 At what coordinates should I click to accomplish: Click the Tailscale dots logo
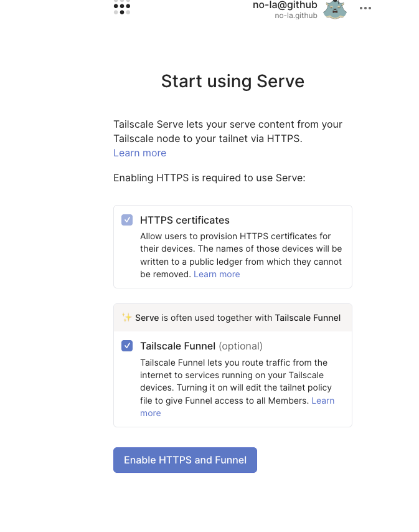point(122,7)
